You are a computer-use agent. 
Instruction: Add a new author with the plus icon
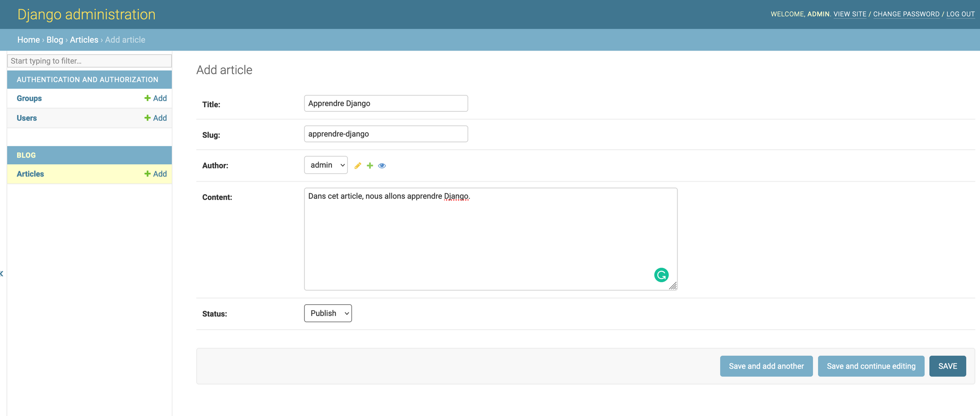click(x=370, y=165)
